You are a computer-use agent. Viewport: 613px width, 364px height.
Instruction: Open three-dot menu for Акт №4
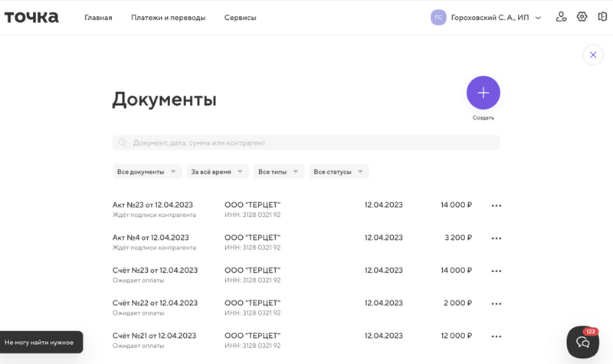click(x=497, y=238)
